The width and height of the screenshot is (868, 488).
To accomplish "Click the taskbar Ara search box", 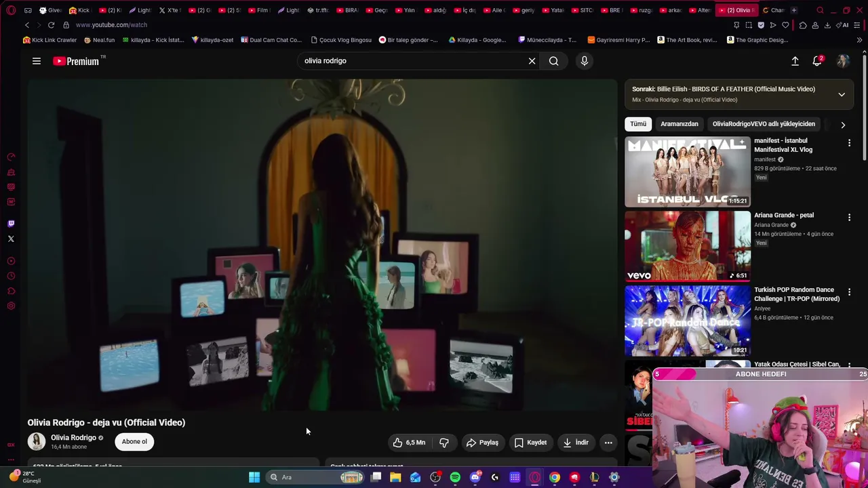I will [315, 477].
